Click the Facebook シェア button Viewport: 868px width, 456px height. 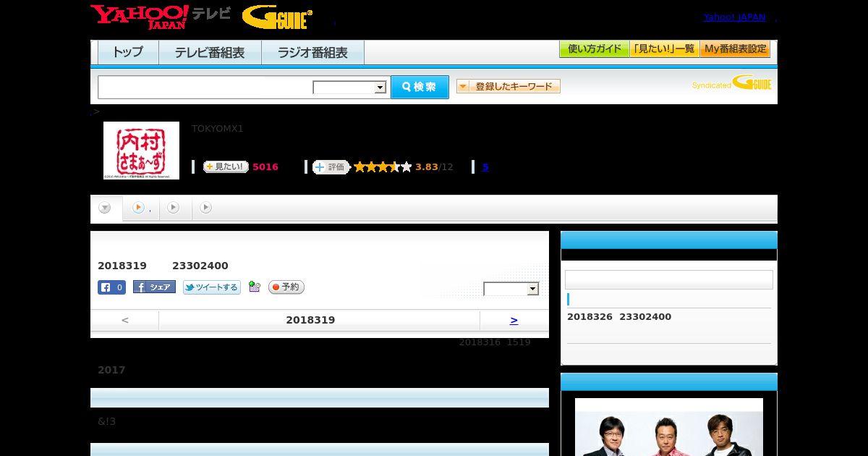point(154,287)
